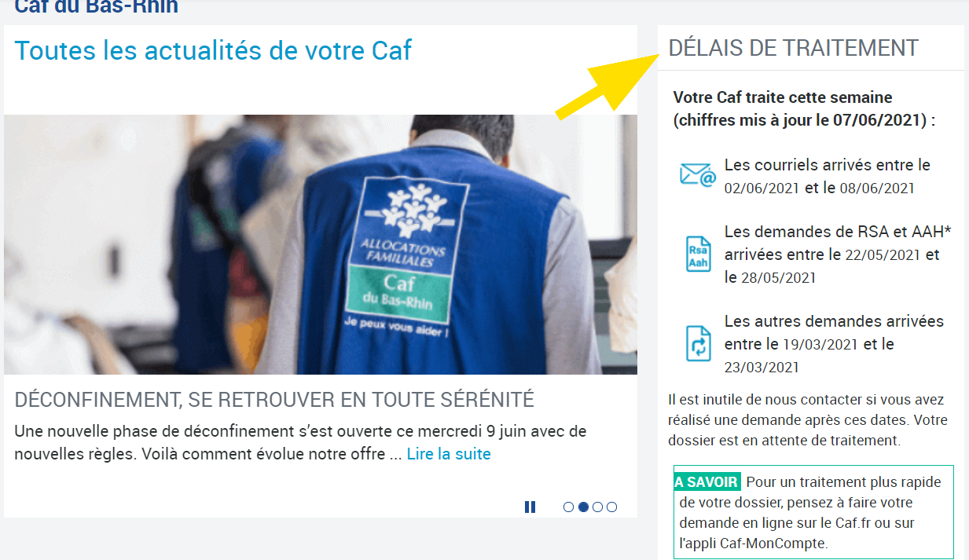Pause the news carousel

530,507
